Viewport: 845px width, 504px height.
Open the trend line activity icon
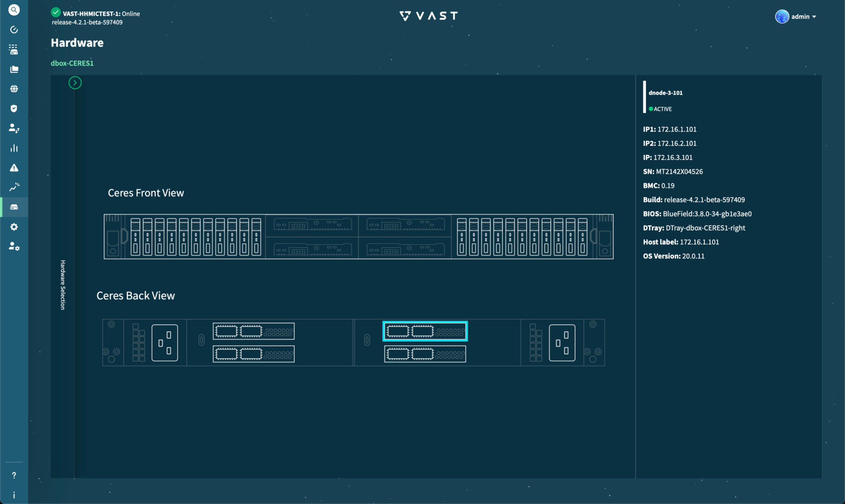point(14,187)
